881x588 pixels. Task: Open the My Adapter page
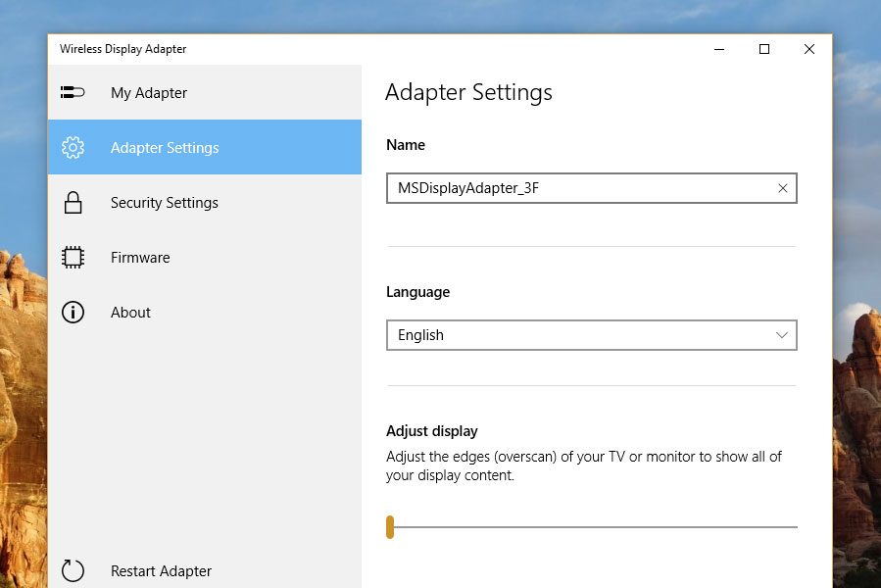pyautogui.click(x=205, y=92)
